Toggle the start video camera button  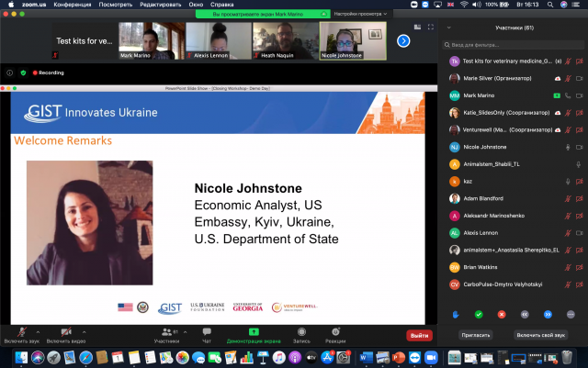tap(66, 330)
